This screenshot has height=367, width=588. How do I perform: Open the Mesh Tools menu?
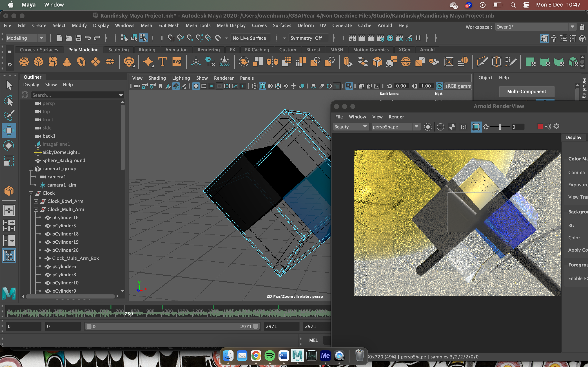point(198,25)
